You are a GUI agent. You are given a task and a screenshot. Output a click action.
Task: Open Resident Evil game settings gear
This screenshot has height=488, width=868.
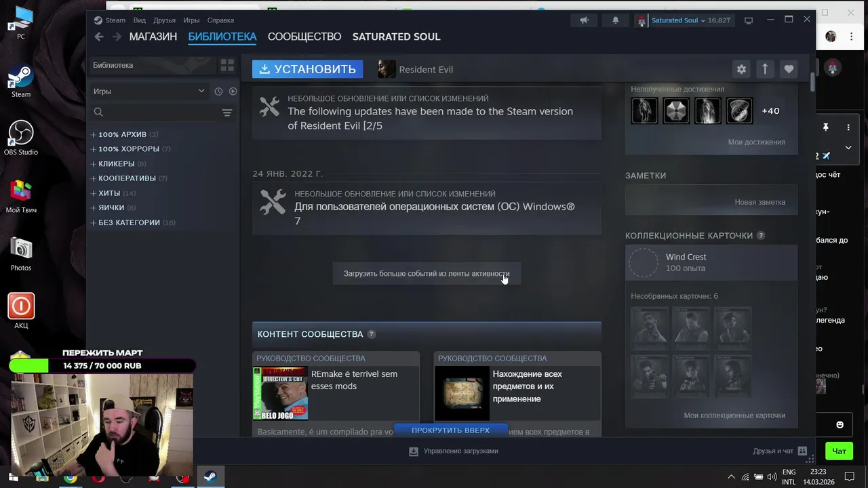click(741, 69)
